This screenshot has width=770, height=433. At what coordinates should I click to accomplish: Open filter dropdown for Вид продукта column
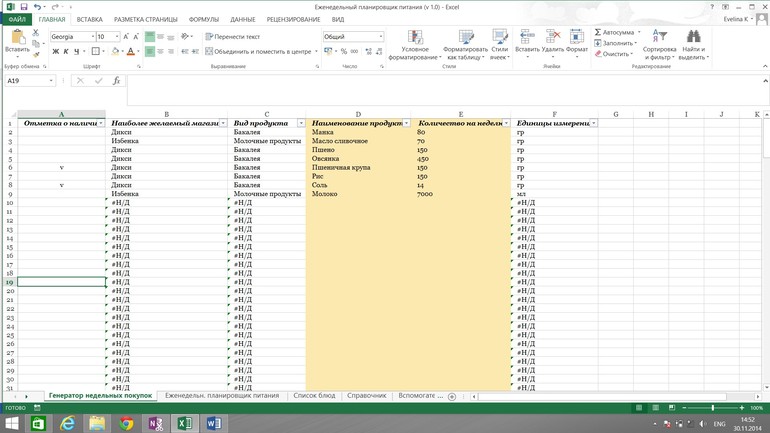301,123
